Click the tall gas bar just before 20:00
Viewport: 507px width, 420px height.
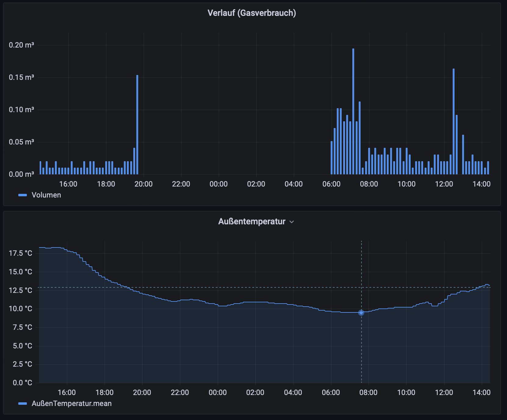click(137, 125)
